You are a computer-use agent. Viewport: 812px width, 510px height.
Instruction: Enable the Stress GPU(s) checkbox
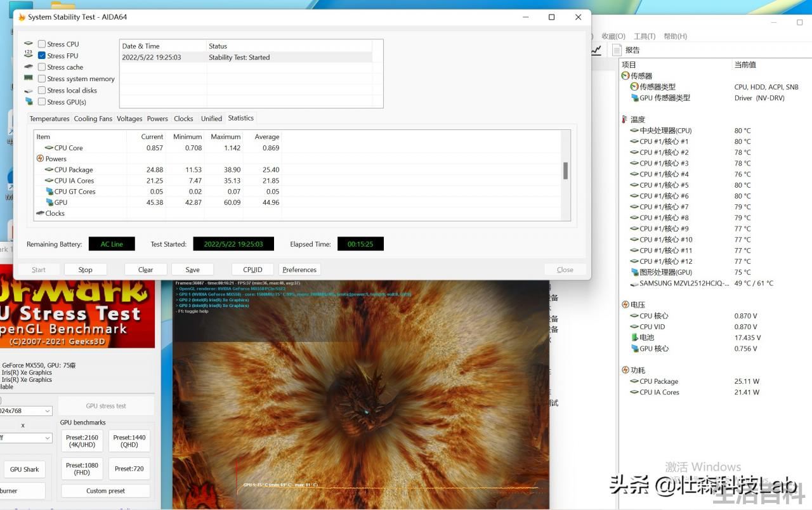42,101
